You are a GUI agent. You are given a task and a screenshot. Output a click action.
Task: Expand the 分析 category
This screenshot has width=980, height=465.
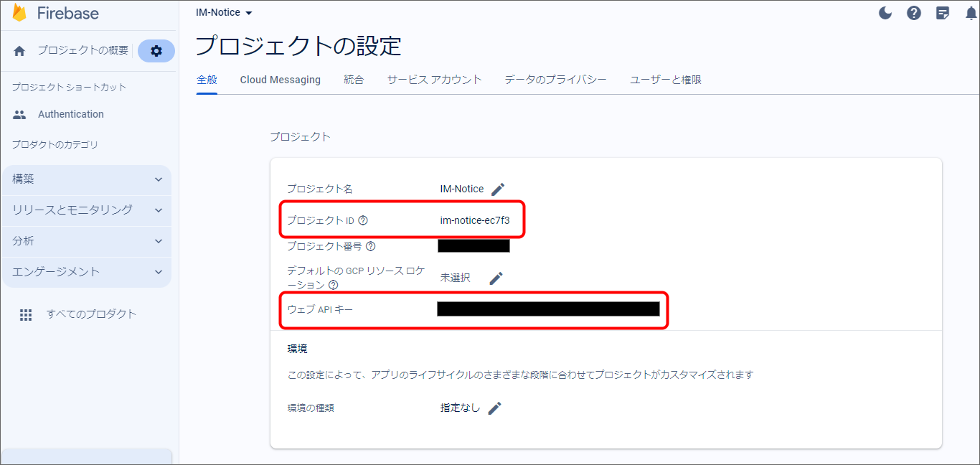point(87,241)
